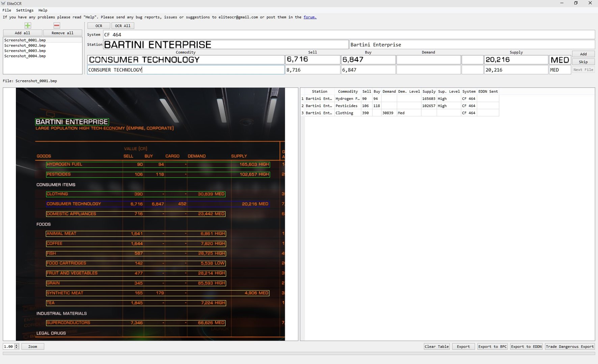Select Screenshot_0001.bmp in file list
This screenshot has height=364, width=598.
pyautogui.click(x=43, y=40)
